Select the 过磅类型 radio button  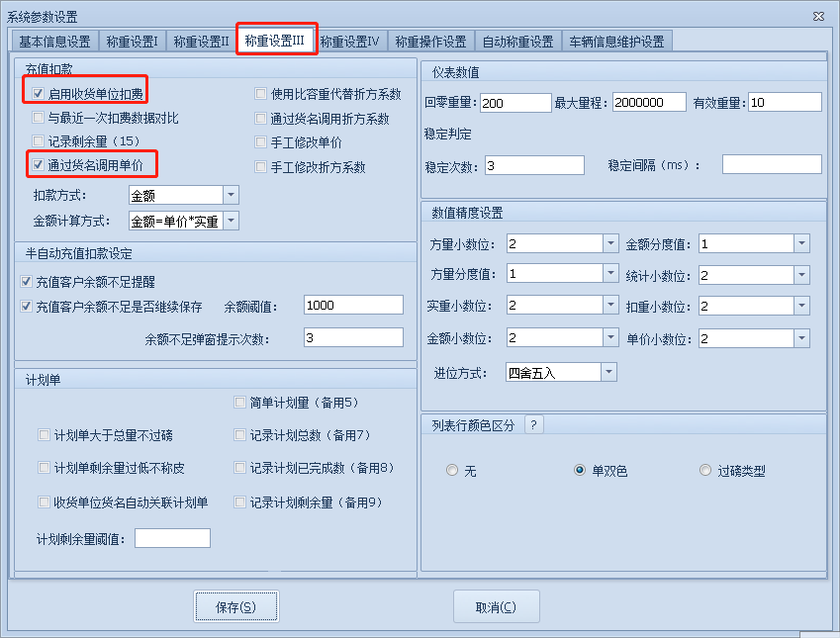(x=705, y=471)
